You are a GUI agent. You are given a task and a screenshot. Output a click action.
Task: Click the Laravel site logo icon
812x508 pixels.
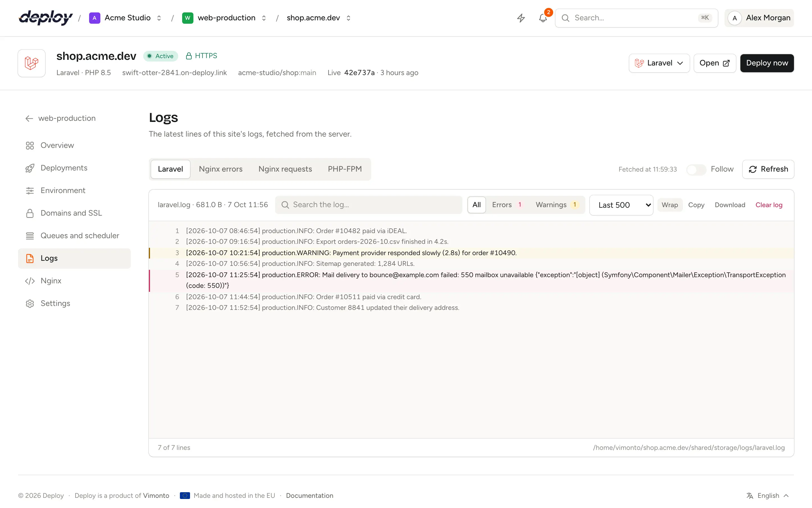(32, 63)
